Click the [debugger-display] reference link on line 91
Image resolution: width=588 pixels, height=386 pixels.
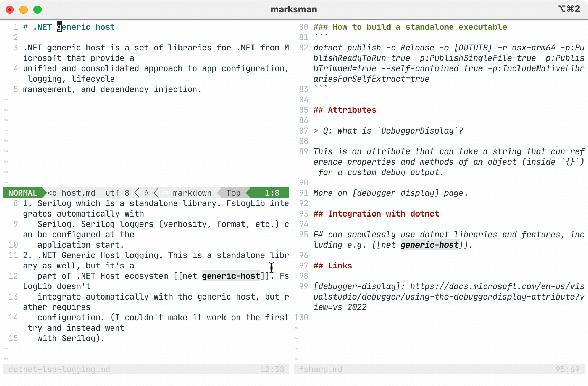(396, 193)
